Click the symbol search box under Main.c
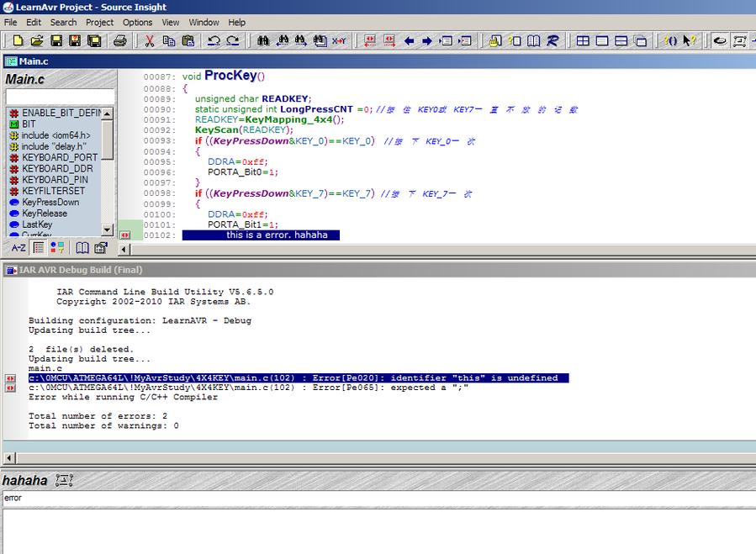This screenshot has height=554, width=756. (60, 98)
